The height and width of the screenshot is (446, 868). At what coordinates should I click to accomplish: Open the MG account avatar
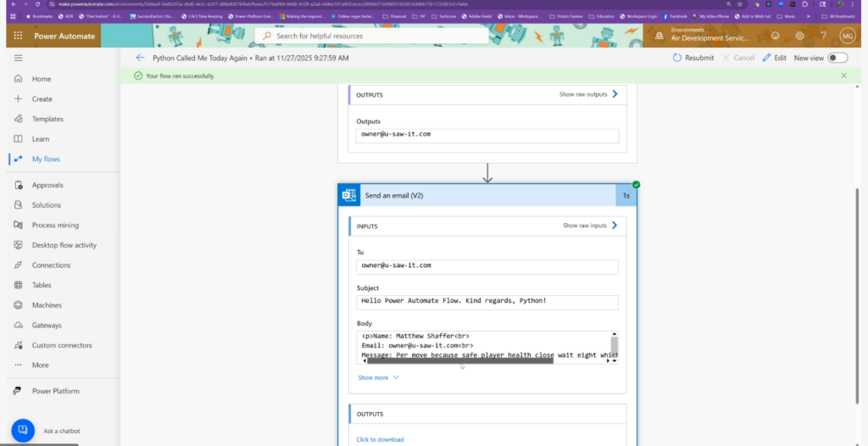(847, 36)
